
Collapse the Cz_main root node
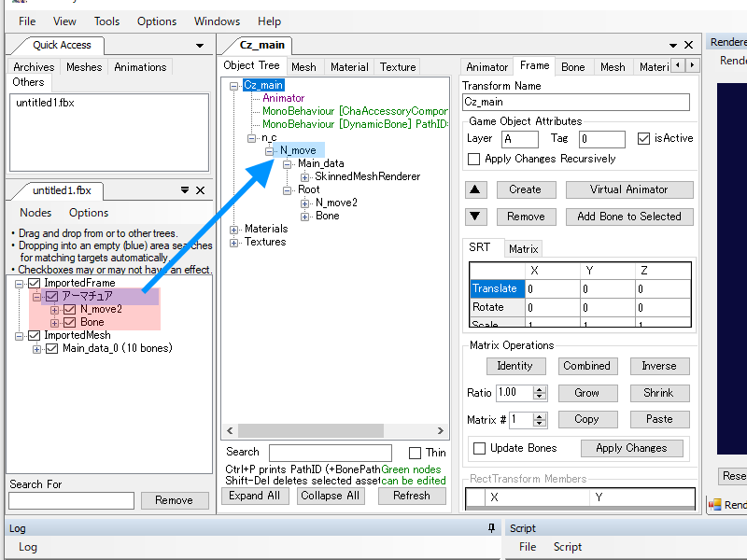(x=233, y=86)
